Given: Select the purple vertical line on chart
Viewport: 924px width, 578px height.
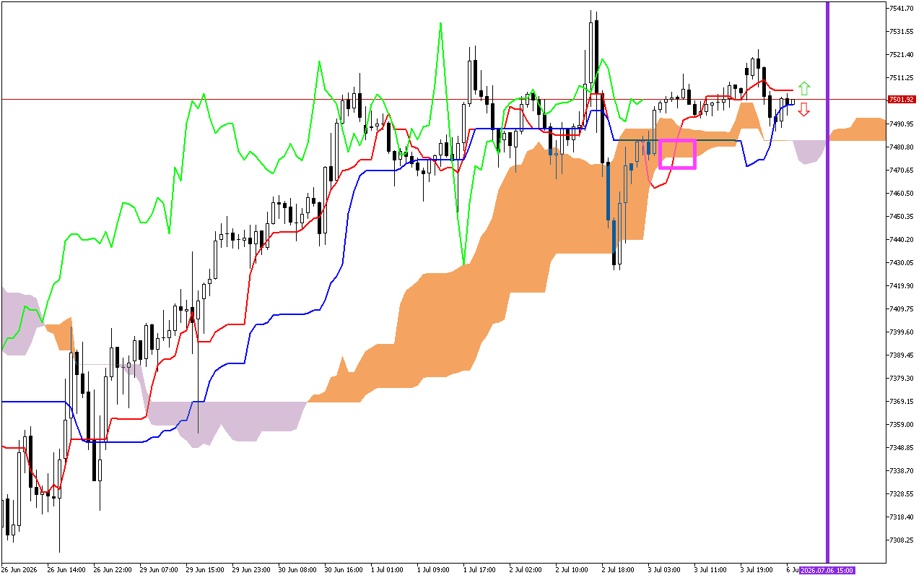Looking at the screenshot, I should coord(827,282).
